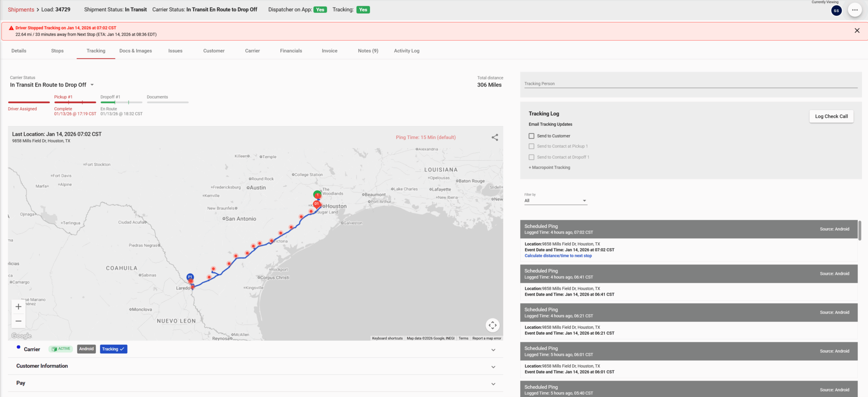This screenshot has width=868, height=397.
Task: Click the map camera pan control
Action: point(492,325)
